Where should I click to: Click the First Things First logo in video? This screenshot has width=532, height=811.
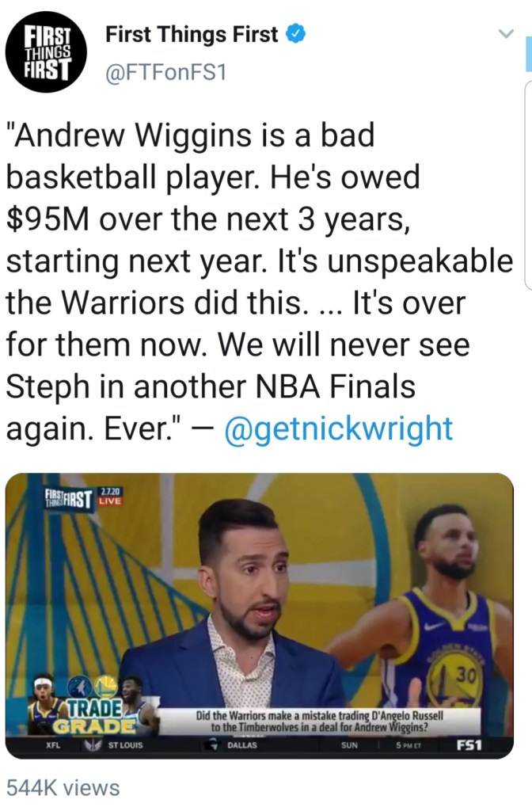67,499
